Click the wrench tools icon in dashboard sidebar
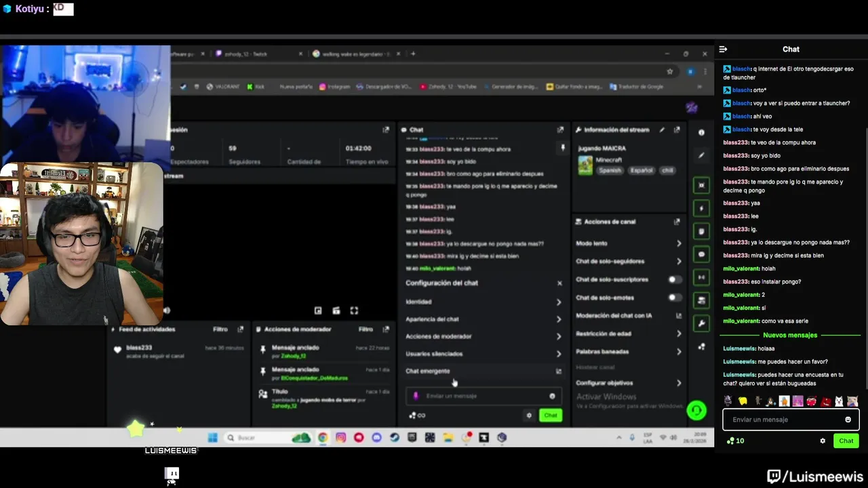The height and width of the screenshot is (488, 868). (701, 323)
